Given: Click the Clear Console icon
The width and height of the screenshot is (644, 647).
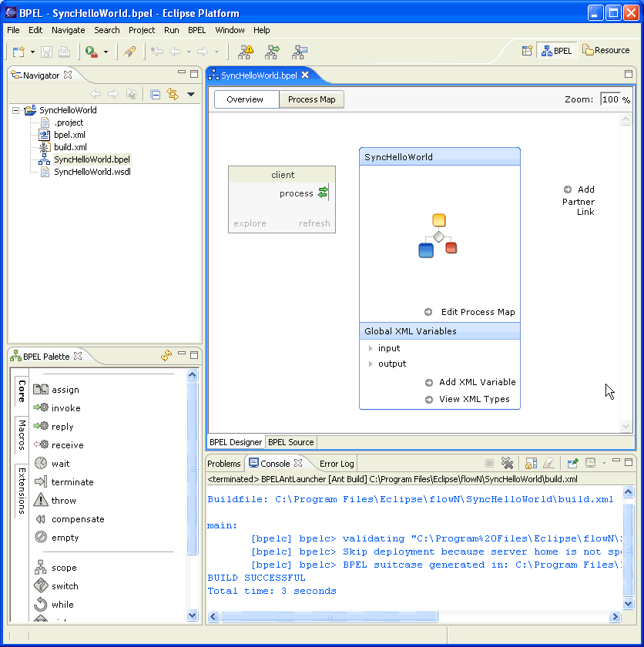Looking at the screenshot, I should [548, 464].
